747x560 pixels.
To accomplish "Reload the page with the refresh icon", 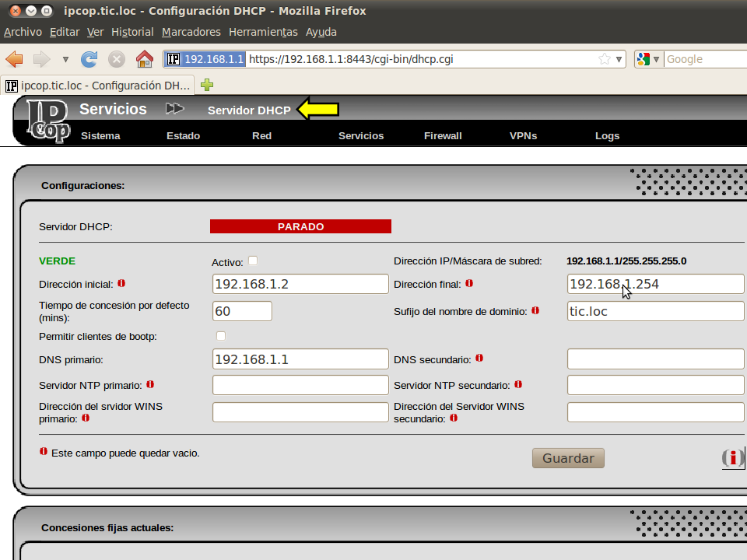I will point(89,59).
